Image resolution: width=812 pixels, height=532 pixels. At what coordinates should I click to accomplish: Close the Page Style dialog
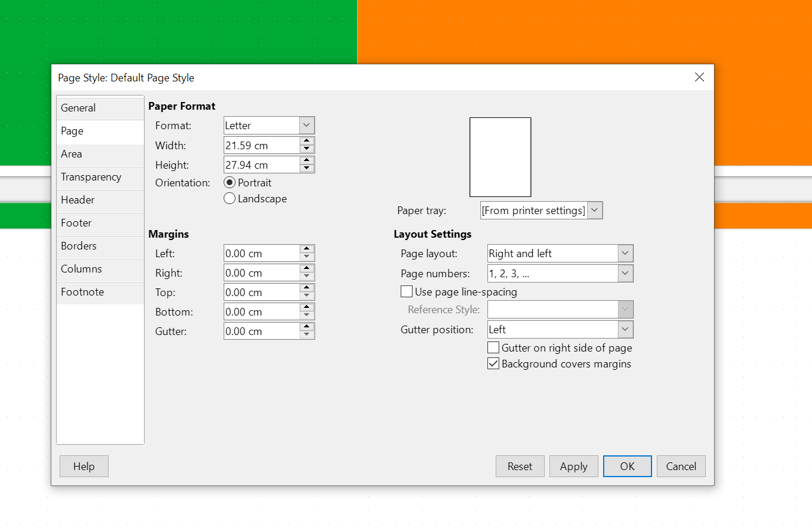click(x=699, y=77)
